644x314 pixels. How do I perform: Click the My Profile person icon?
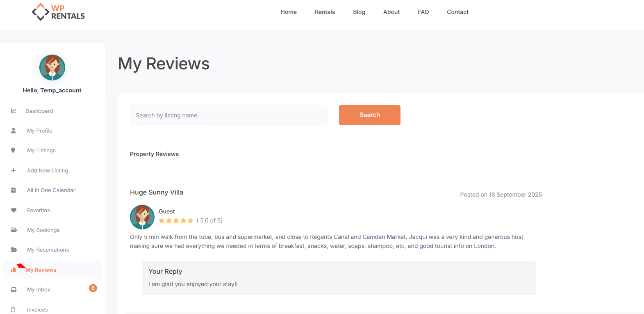(x=14, y=131)
